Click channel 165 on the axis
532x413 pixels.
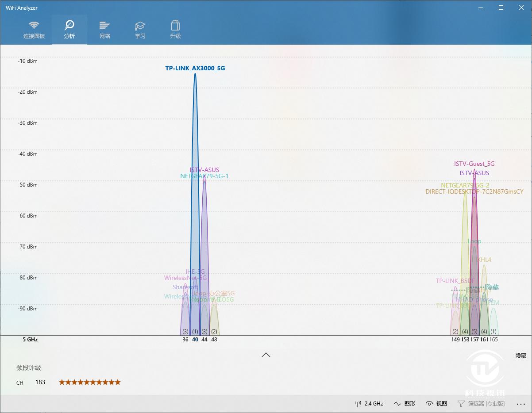click(493, 340)
